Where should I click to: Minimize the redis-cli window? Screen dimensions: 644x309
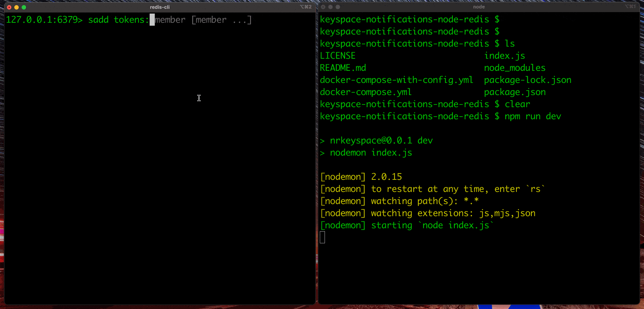click(17, 7)
